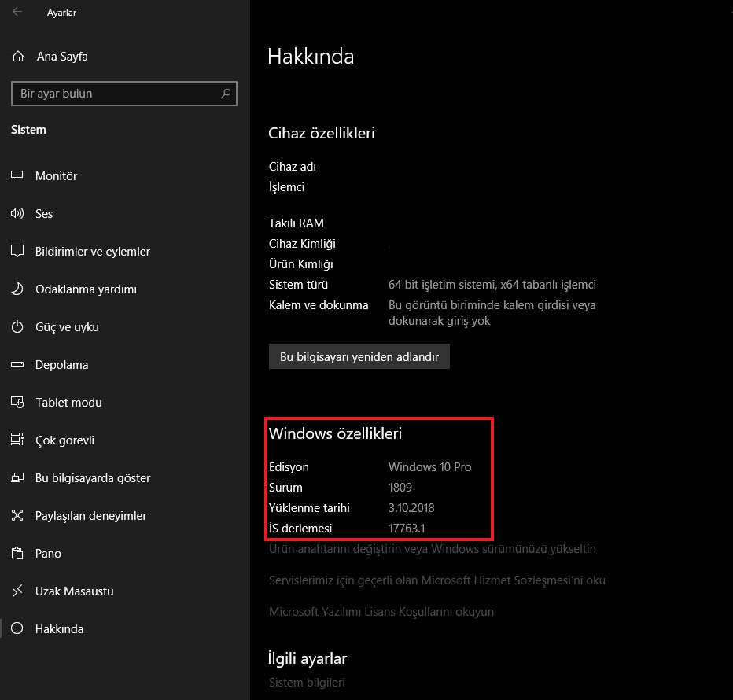Click the Odaklanma yardımı moon icon
Viewport: 733px width, 700px height.
[17, 289]
